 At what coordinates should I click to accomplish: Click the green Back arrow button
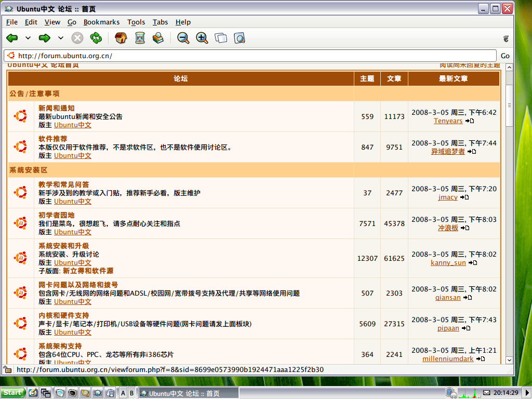(12, 38)
